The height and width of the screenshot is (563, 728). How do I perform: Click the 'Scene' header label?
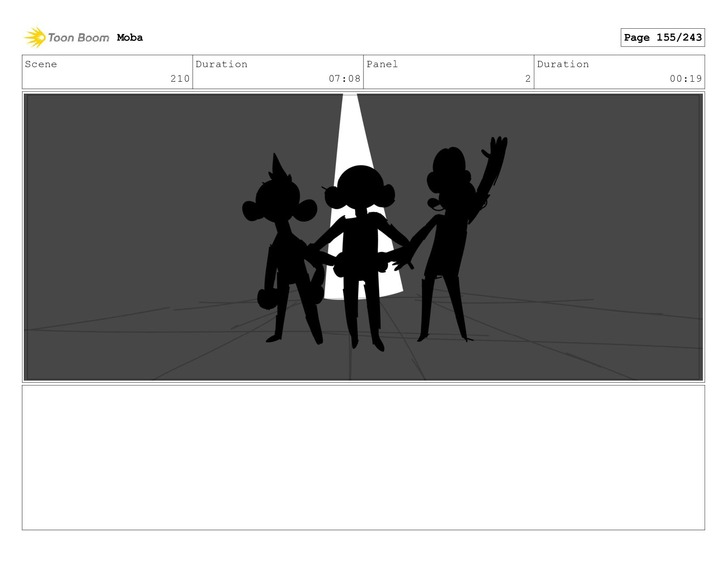point(41,64)
